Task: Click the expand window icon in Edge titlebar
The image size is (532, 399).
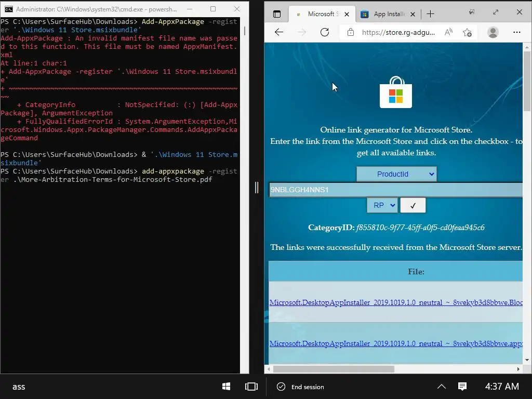Action: click(x=496, y=12)
